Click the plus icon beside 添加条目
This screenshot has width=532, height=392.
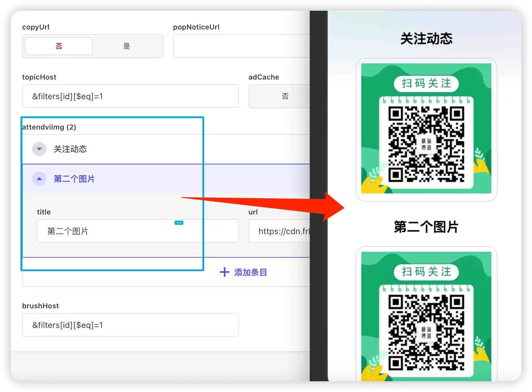tap(224, 272)
